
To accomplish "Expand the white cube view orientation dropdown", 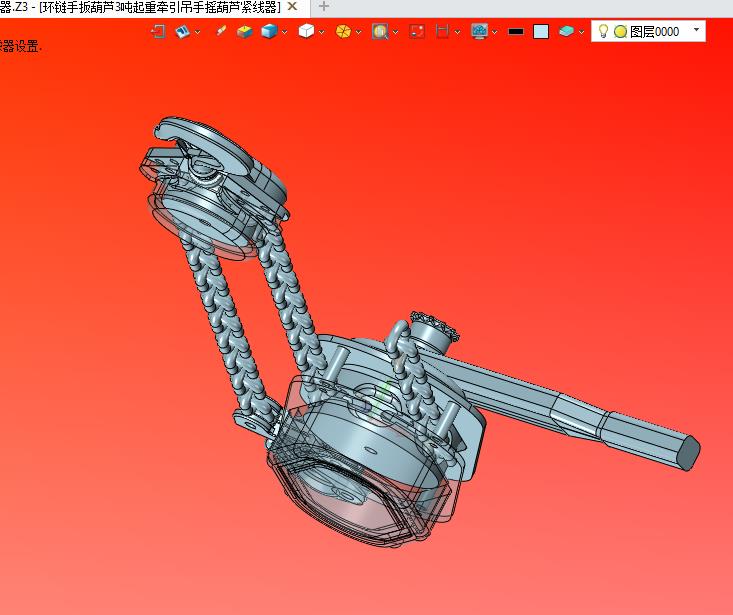I will 322,32.
